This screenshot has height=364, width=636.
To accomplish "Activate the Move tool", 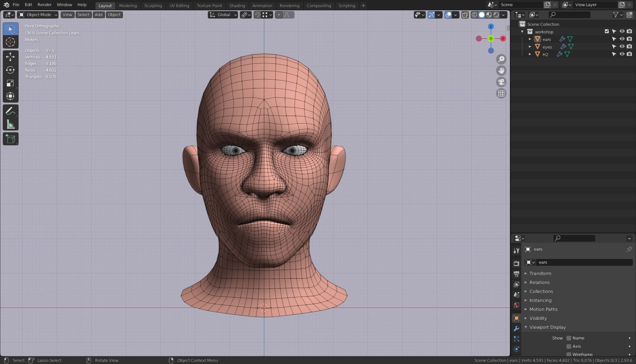I will [x=10, y=56].
